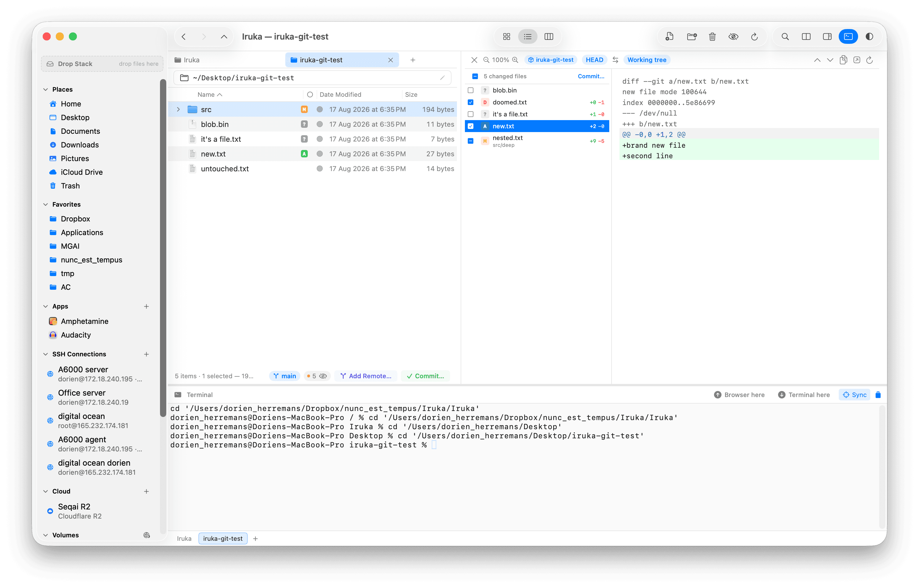Zoom in the diff view

515,60
